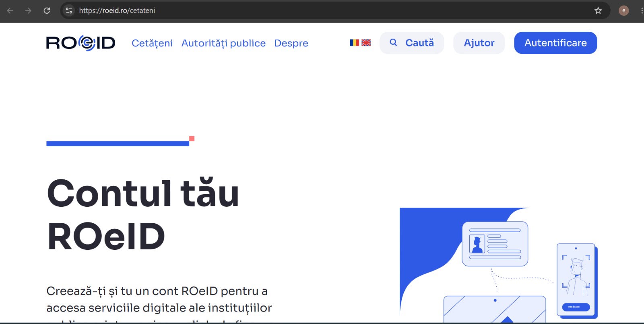Switch language with the UK flag
644x324 pixels.
(x=366, y=43)
